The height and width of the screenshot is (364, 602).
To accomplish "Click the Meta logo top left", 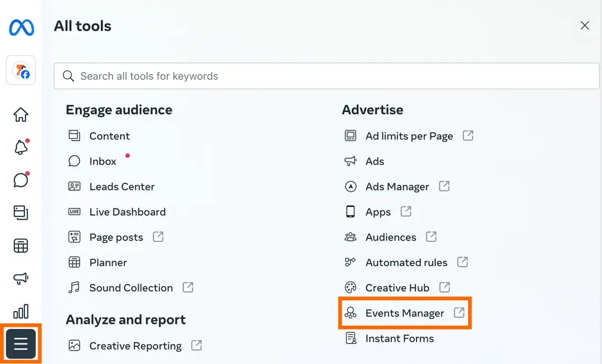I will click(21, 27).
